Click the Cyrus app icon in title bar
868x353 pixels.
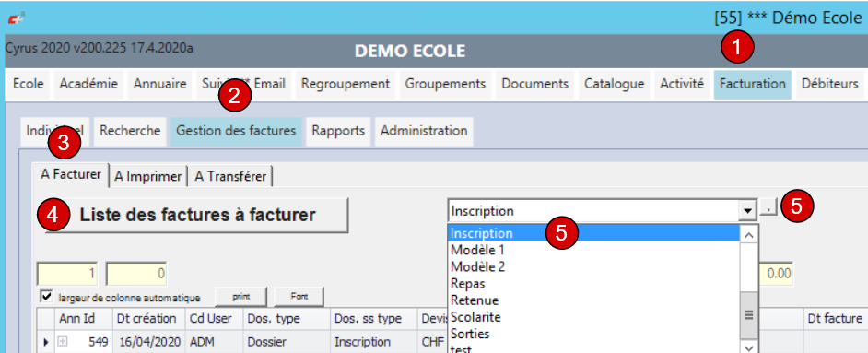[x=15, y=19]
